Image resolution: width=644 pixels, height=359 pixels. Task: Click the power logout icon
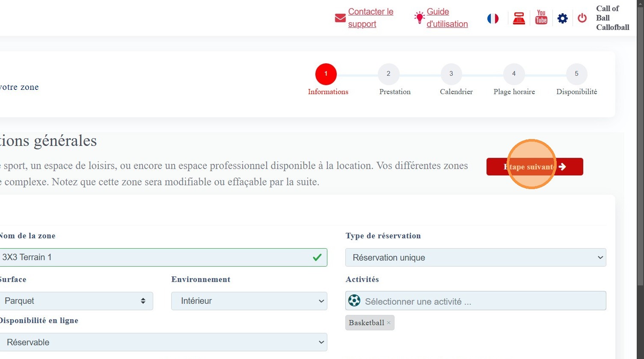(582, 18)
